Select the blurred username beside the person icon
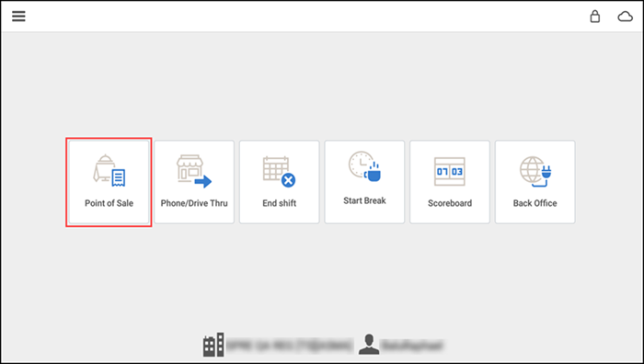644x364 pixels. 412,346
